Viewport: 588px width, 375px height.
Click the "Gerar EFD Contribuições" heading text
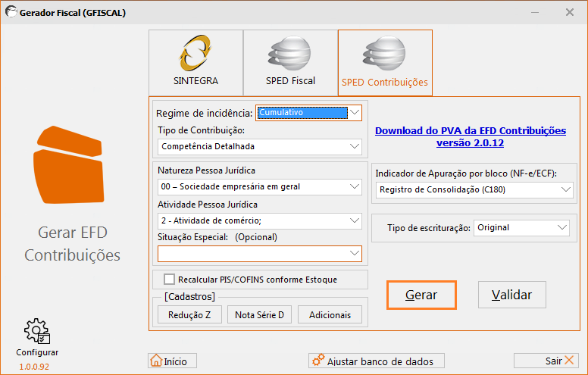coord(73,244)
